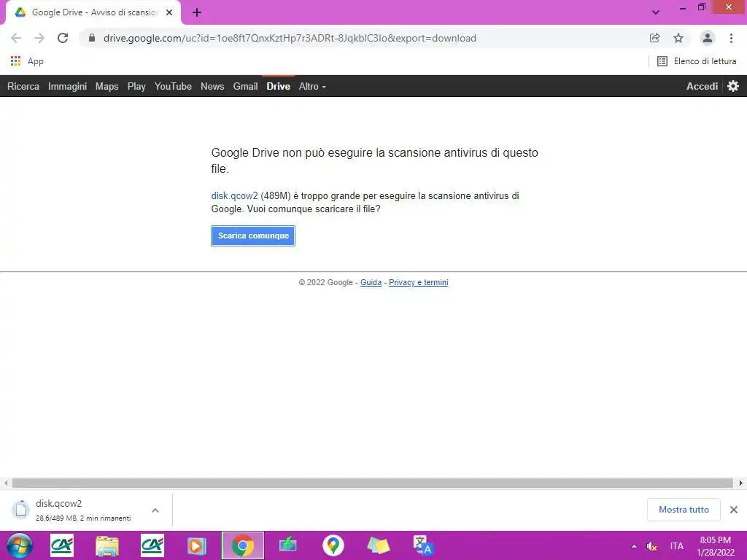View site info via the padlock icon
Image resolution: width=747 pixels, height=560 pixels.
pos(91,38)
